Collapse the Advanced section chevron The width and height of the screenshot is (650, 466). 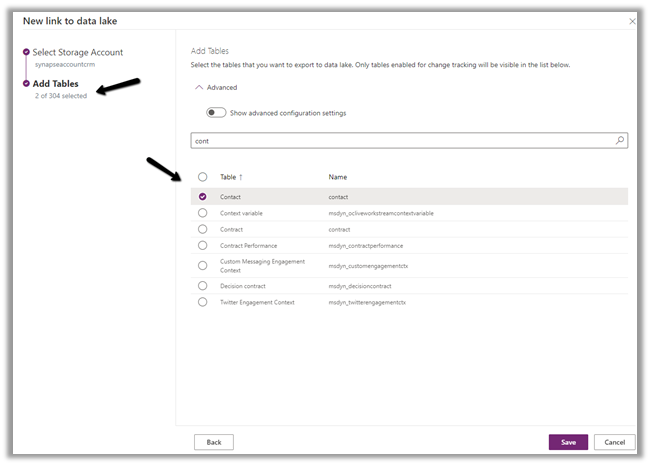point(197,88)
